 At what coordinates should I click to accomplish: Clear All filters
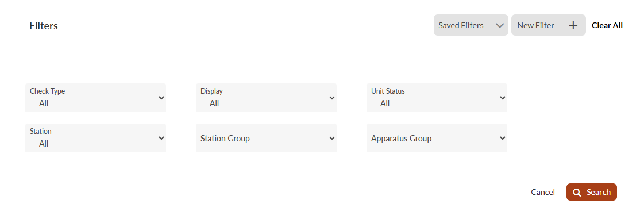pyautogui.click(x=607, y=25)
